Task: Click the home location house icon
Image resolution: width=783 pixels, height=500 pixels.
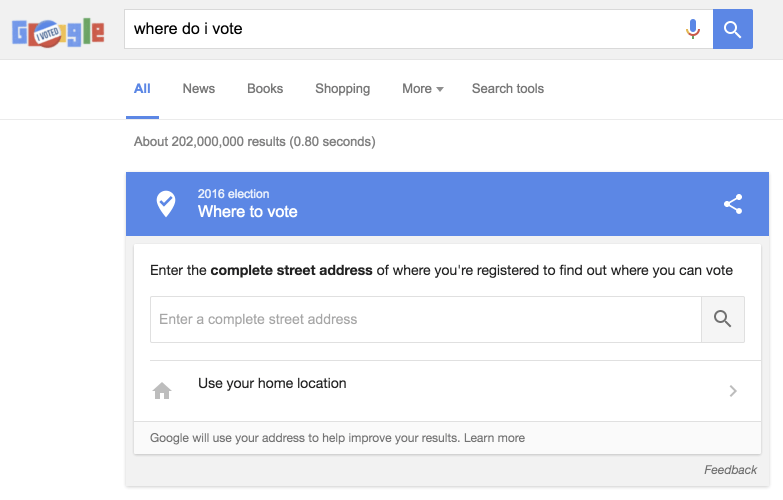Action: tap(162, 391)
